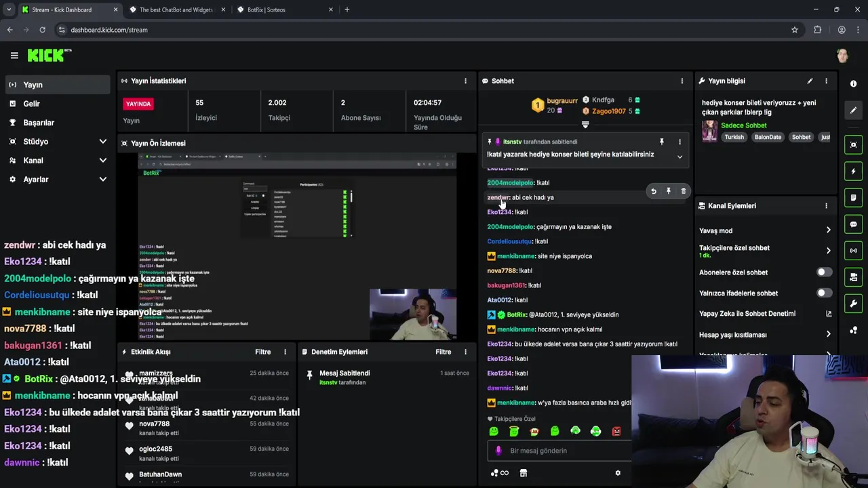This screenshot has width=868, height=488.
Task: Click the chat message input field
Action: (559, 451)
